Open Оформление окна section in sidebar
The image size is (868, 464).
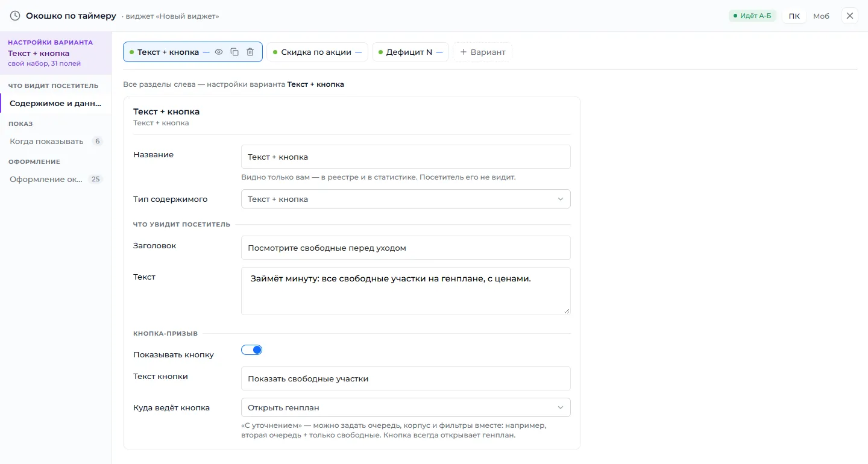(56, 180)
